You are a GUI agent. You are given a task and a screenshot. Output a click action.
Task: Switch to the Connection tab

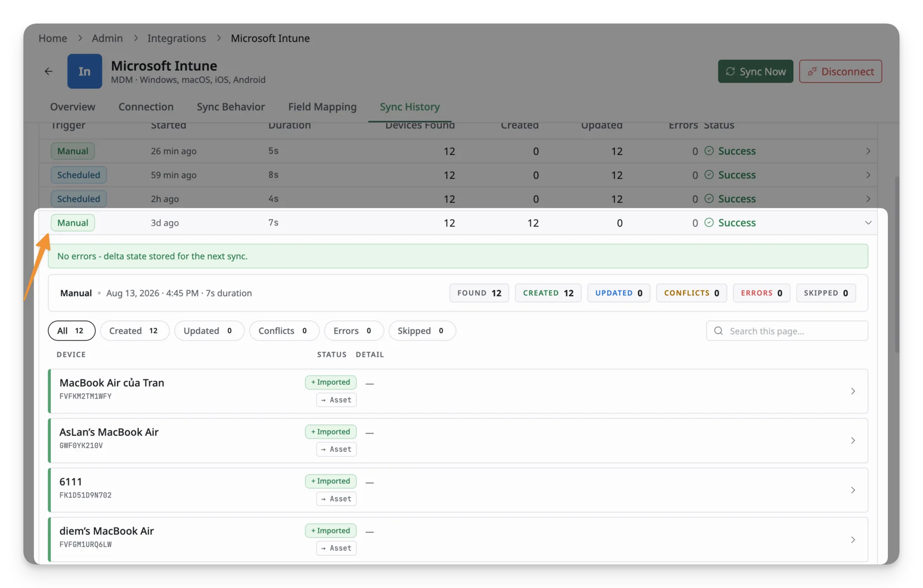click(146, 107)
